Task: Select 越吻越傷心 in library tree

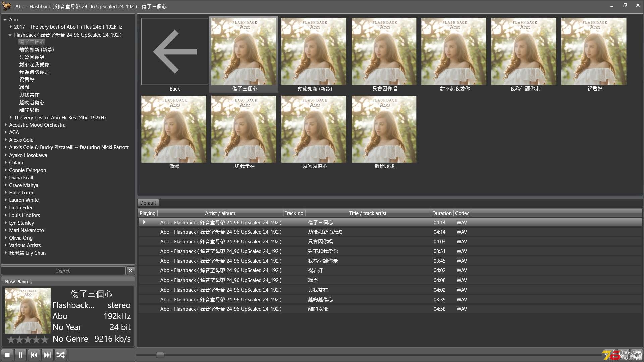Action: 32,102
